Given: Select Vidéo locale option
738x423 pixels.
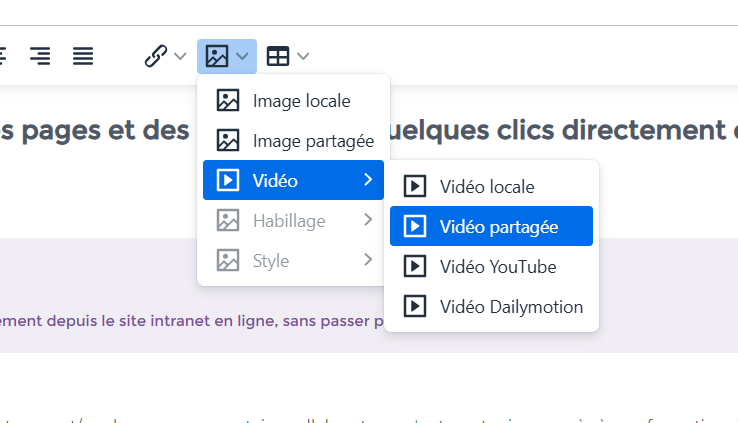Looking at the screenshot, I should click(486, 186).
